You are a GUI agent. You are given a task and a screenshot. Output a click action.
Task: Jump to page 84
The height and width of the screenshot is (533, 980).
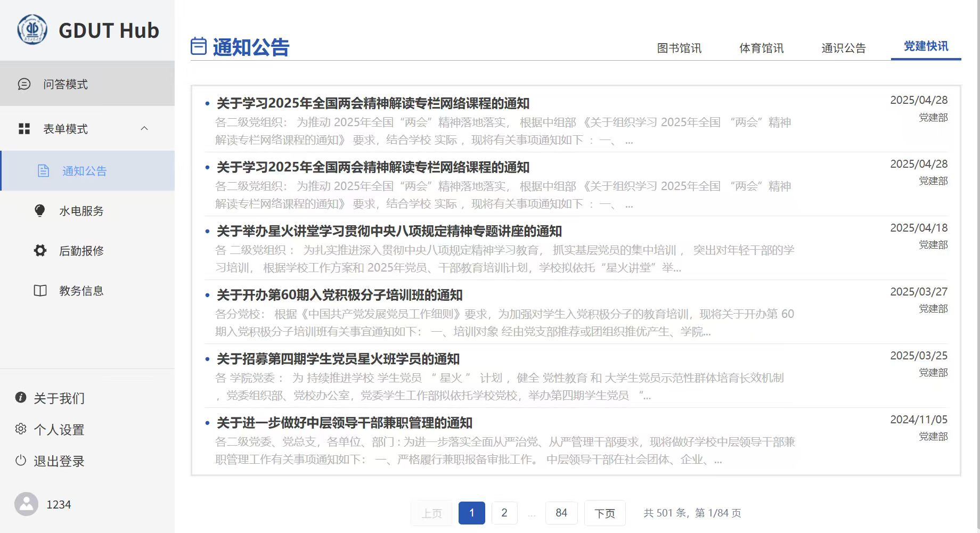click(x=561, y=513)
